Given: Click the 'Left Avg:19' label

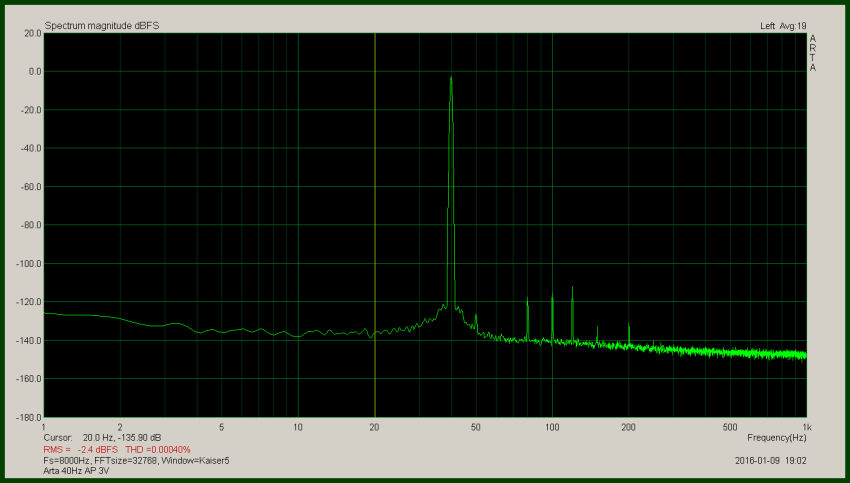Looking at the screenshot, I should 783,25.
